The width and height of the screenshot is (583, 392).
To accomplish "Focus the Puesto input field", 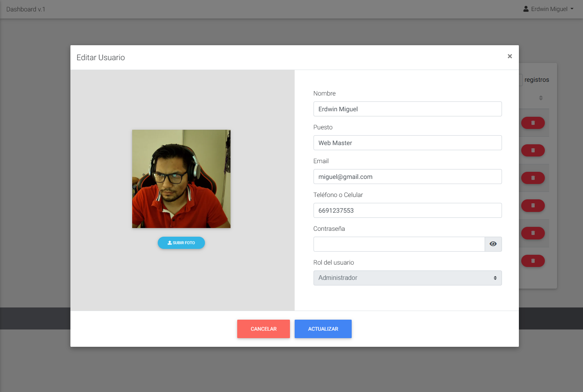I will (x=408, y=143).
